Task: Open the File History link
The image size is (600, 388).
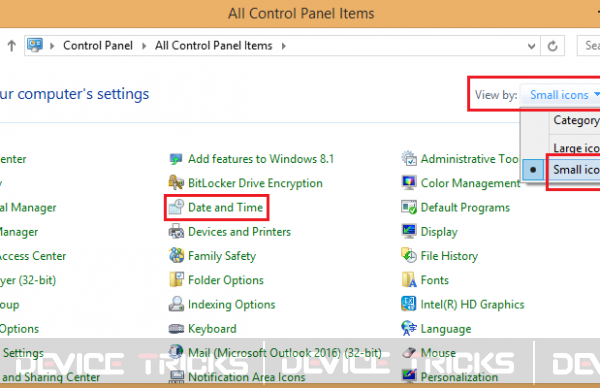Action: (449, 256)
